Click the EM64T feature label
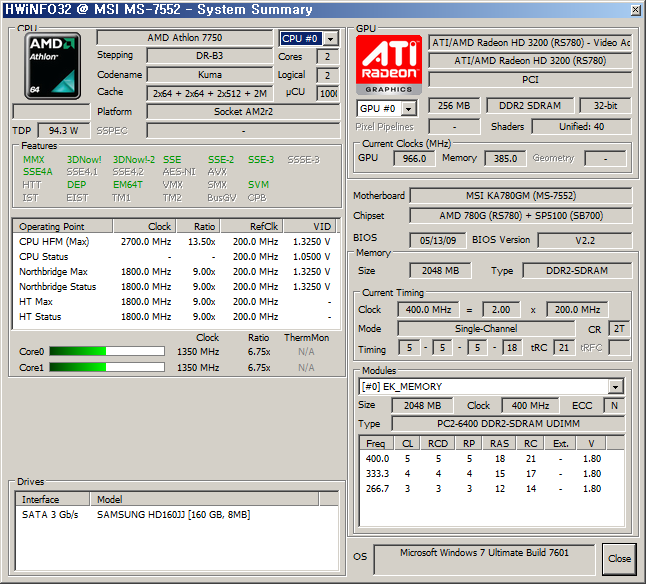This screenshot has width=646, height=584. coord(128,185)
